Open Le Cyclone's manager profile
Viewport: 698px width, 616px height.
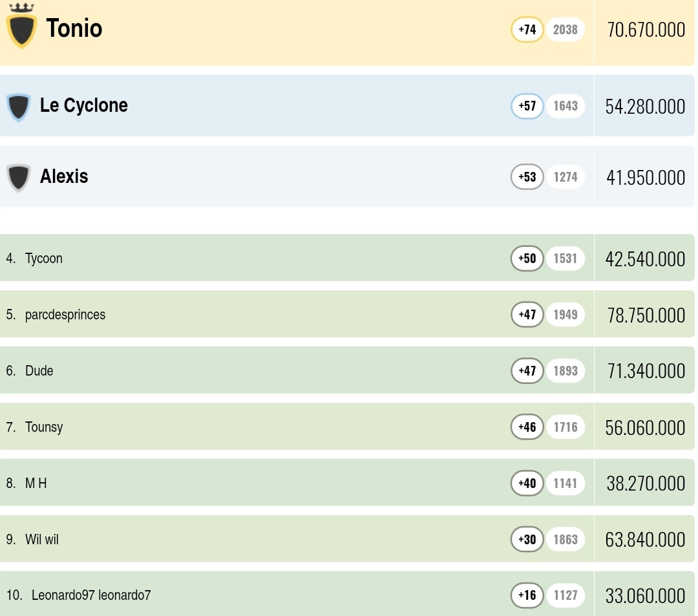pos(84,106)
